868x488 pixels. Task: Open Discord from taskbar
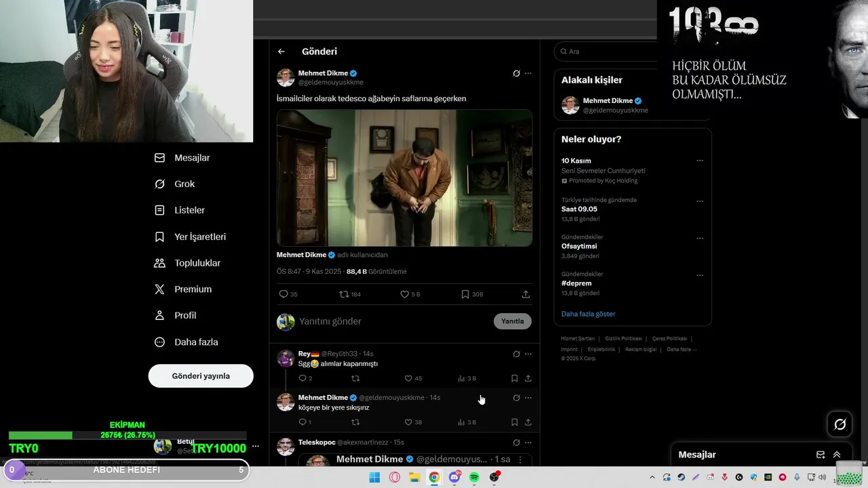[454, 477]
